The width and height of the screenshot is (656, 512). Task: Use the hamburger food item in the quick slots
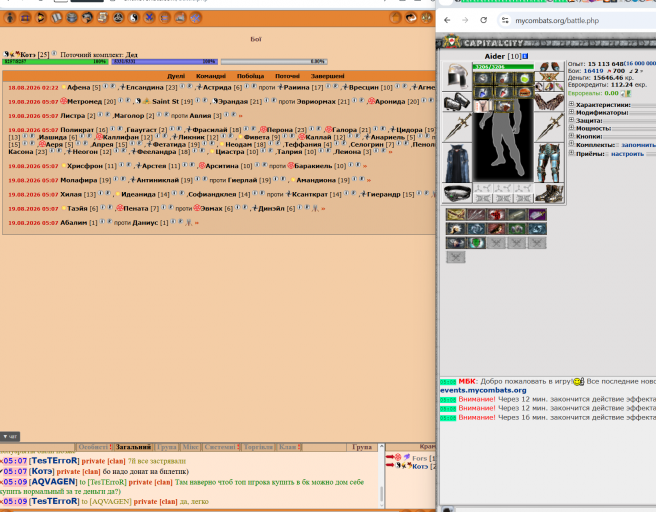tap(525, 92)
